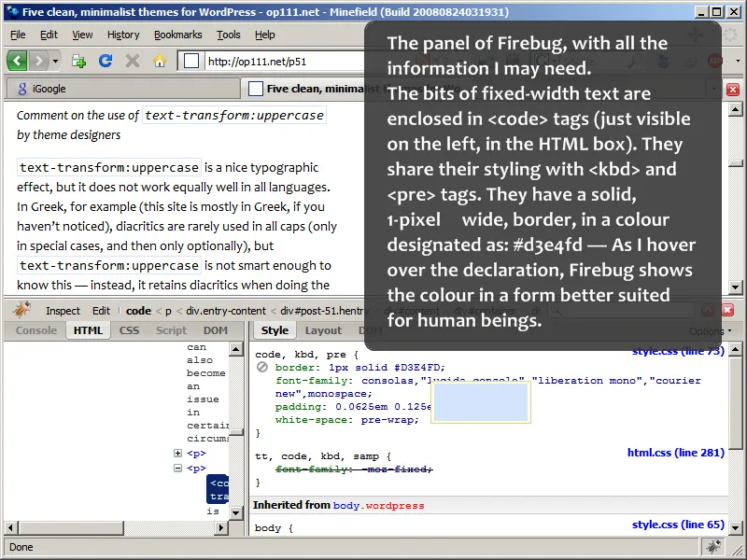Open the Firebug side panel Options dropdown
This screenshot has height=560, width=747.
(x=710, y=331)
